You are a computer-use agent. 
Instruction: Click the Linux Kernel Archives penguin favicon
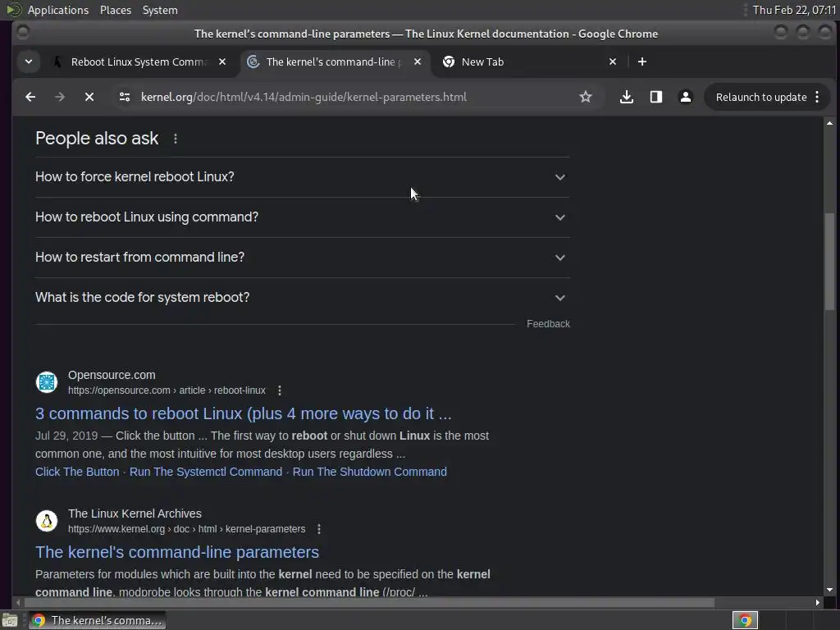click(47, 521)
